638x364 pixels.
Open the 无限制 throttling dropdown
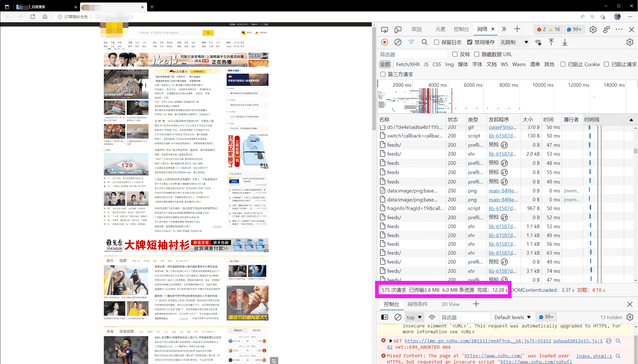point(514,42)
